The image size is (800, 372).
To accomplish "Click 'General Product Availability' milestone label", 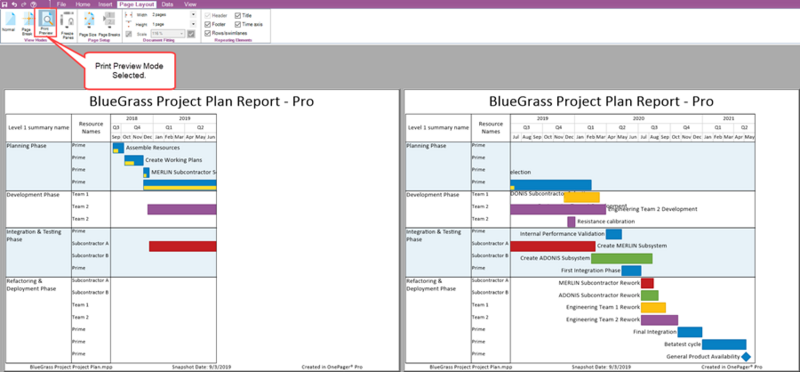I will tap(703, 356).
